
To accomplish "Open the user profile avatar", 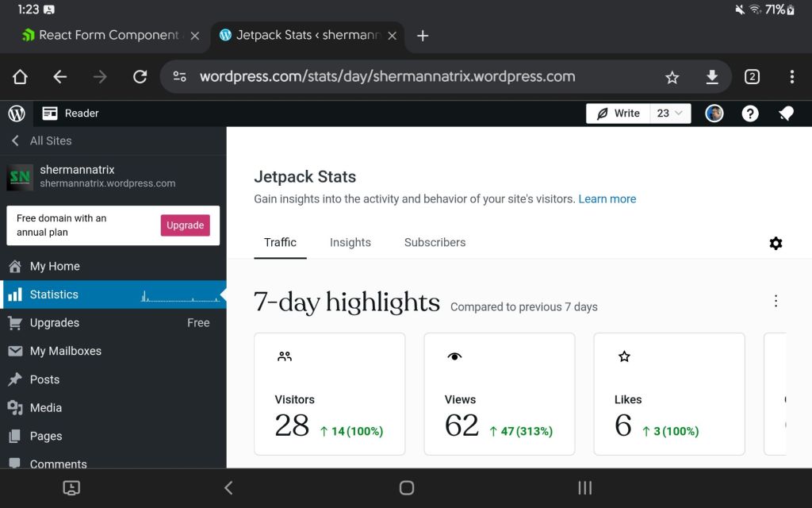I will 714,114.
